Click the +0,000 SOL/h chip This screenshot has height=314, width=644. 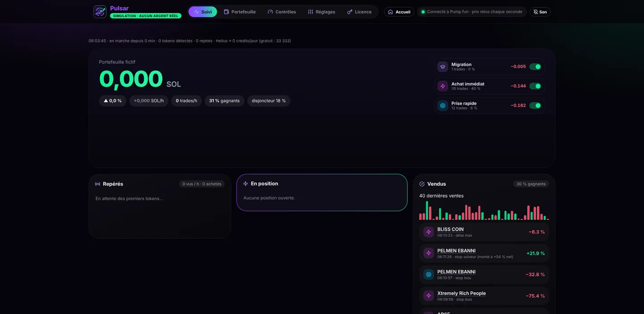click(x=149, y=101)
